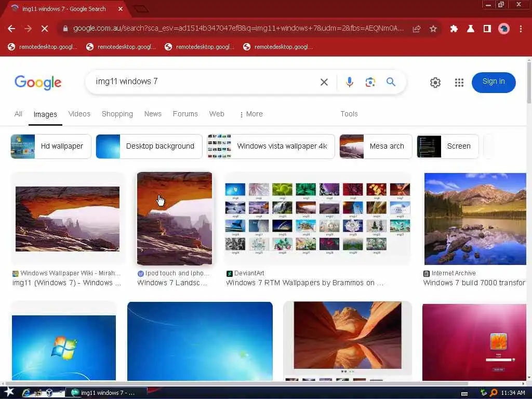Switch to the Forums tab
The image size is (532, 399).
[185, 114]
